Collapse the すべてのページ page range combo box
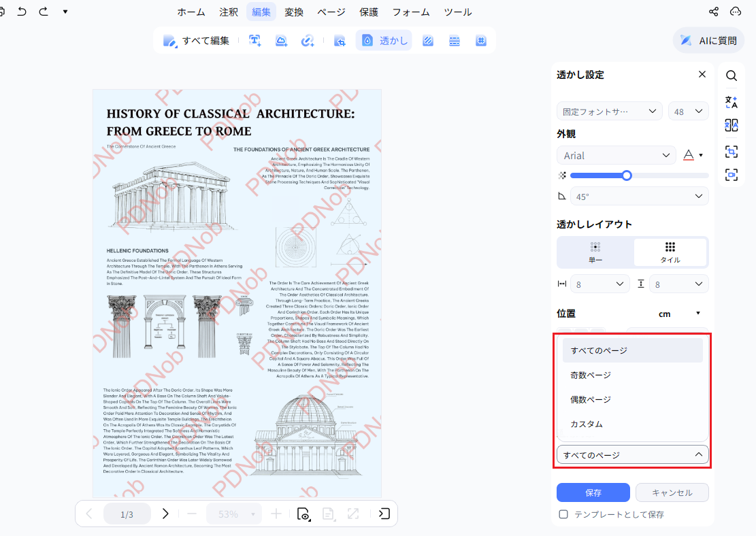The image size is (756, 536). click(x=633, y=454)
